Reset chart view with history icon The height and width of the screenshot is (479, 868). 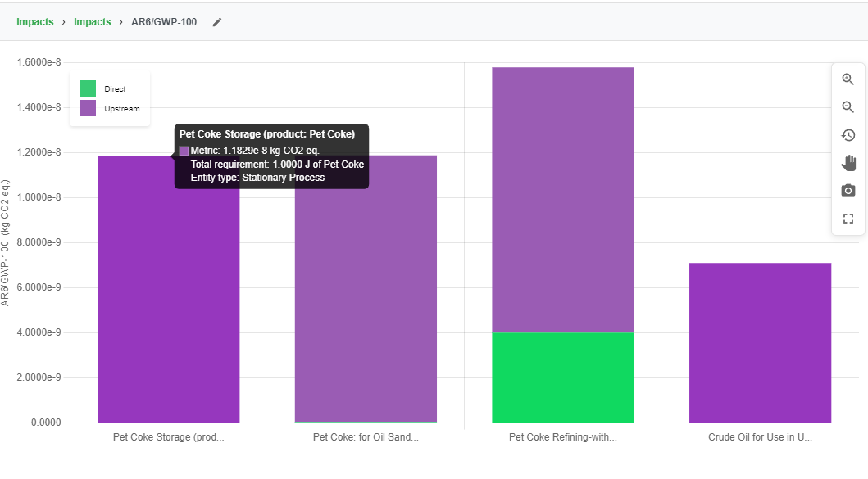[848, 135]
